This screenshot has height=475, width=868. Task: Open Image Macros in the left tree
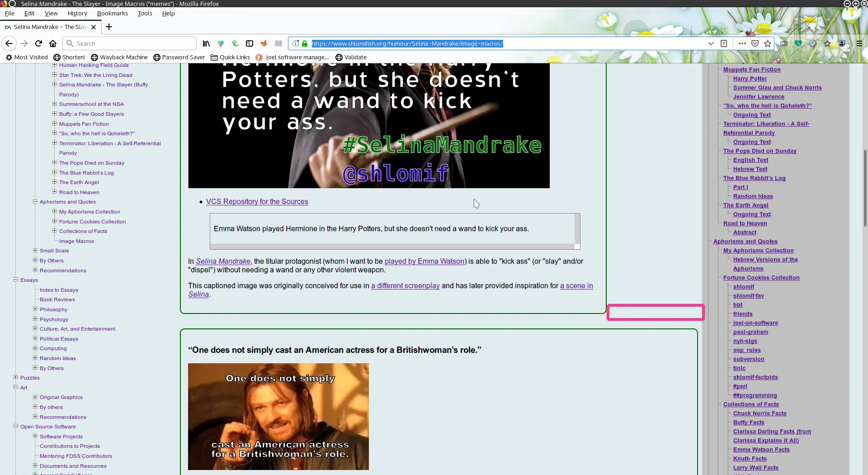click(76, 241)
